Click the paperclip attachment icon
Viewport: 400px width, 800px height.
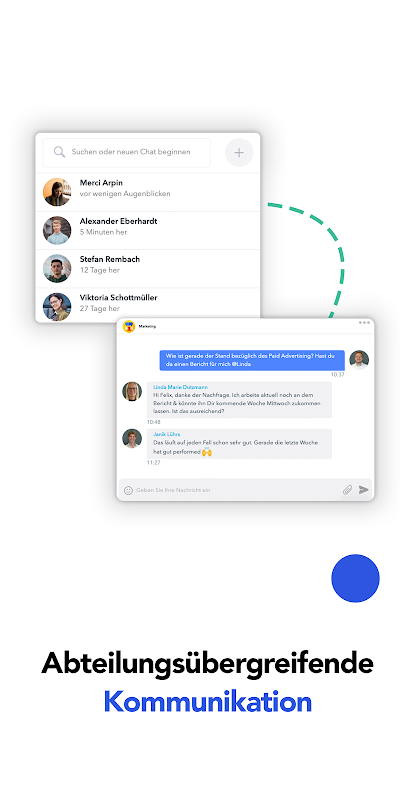(347, 490)
